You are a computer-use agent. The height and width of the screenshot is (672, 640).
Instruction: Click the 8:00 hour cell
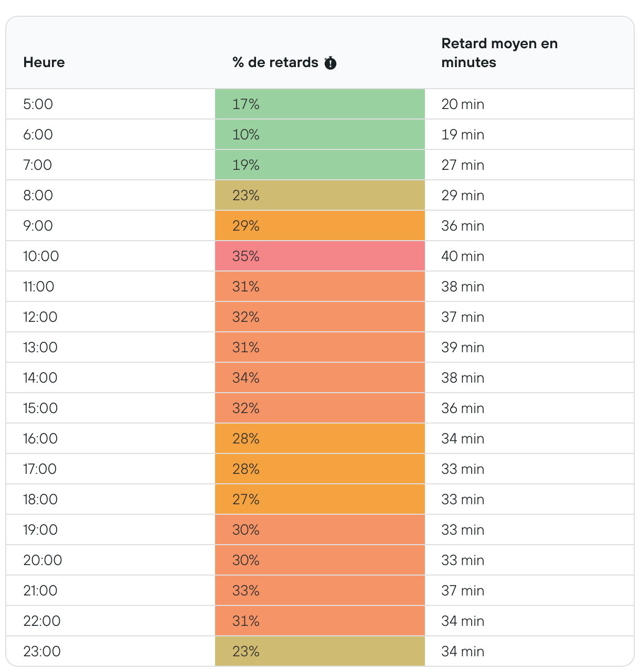coord(38,196)
